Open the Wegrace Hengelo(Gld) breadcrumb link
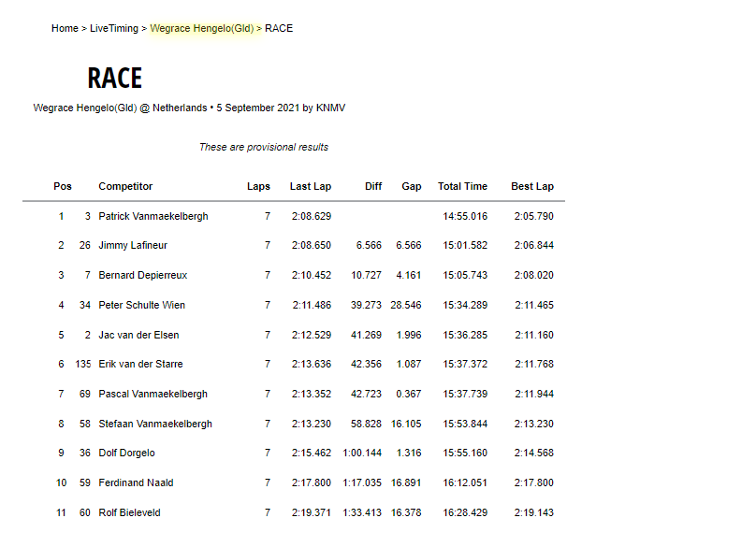 pyautogui.click(x=201, y=28)
